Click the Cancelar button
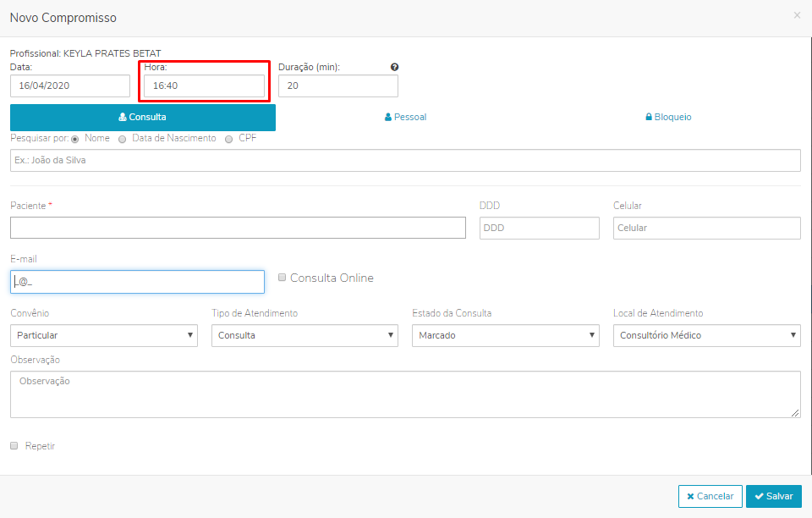Image resolution: width=812 pixels, height=518 pixels. (x=710, y=496)
